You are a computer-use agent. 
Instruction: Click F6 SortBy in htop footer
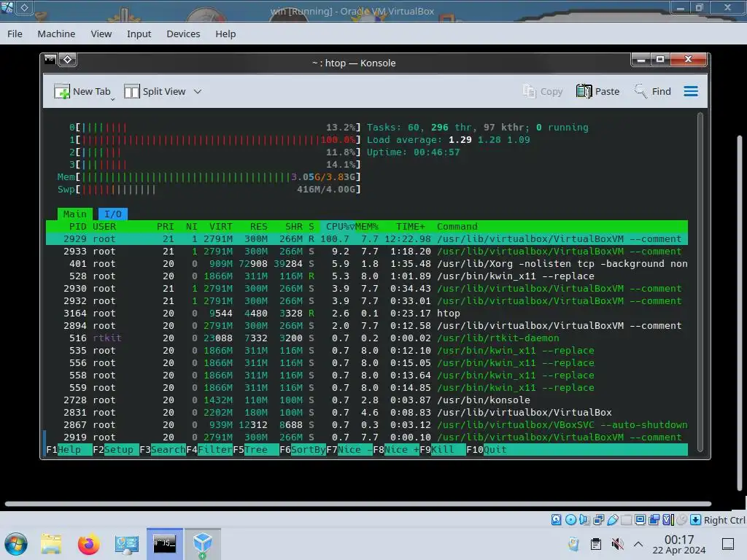click(303, 449)
